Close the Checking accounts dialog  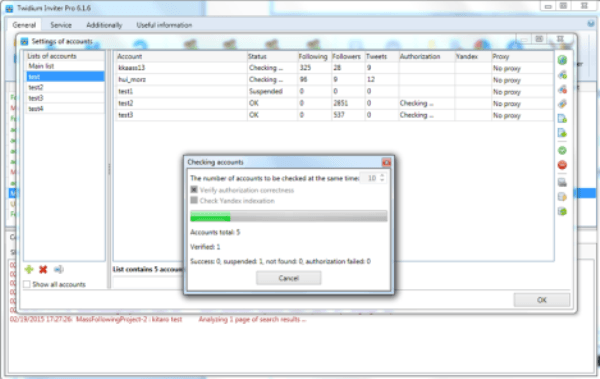(x=386, y=162)
